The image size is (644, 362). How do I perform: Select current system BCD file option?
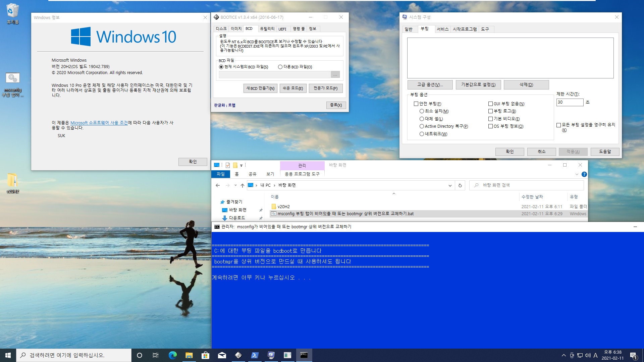(x=244, y=67)
